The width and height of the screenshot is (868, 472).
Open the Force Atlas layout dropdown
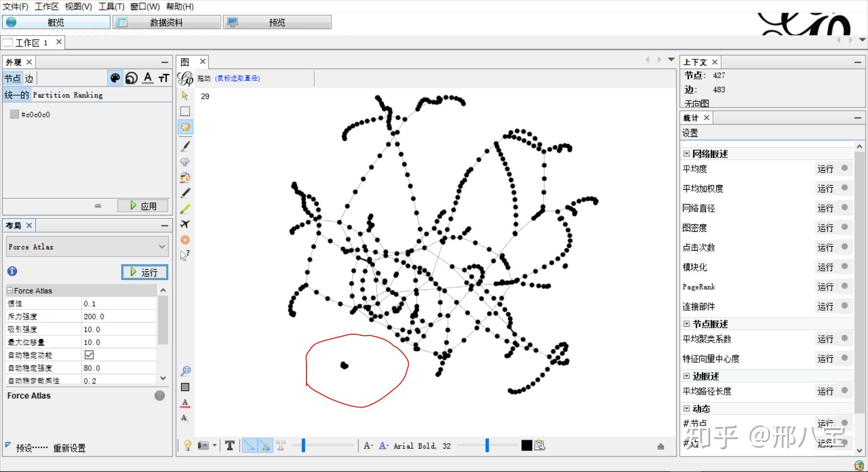[x=87, y=247]
